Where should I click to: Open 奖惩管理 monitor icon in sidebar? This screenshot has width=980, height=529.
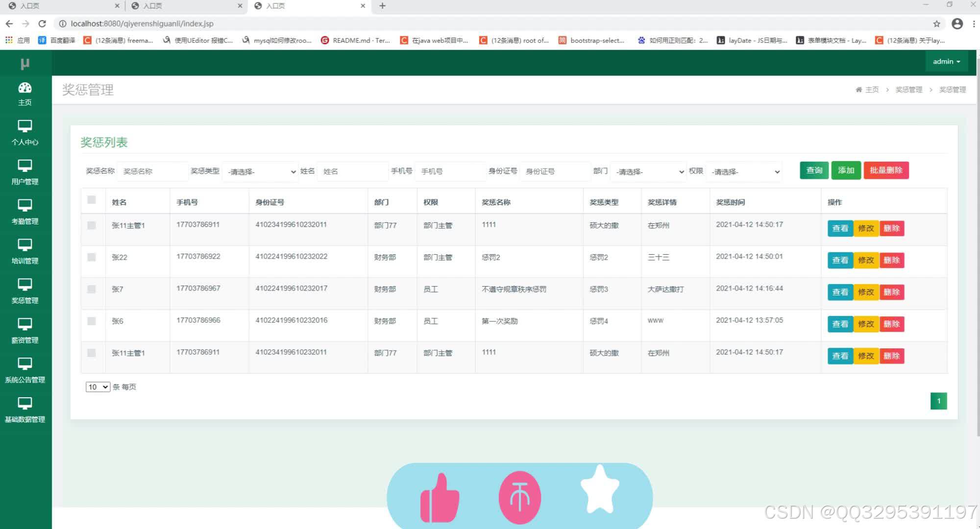25,285
